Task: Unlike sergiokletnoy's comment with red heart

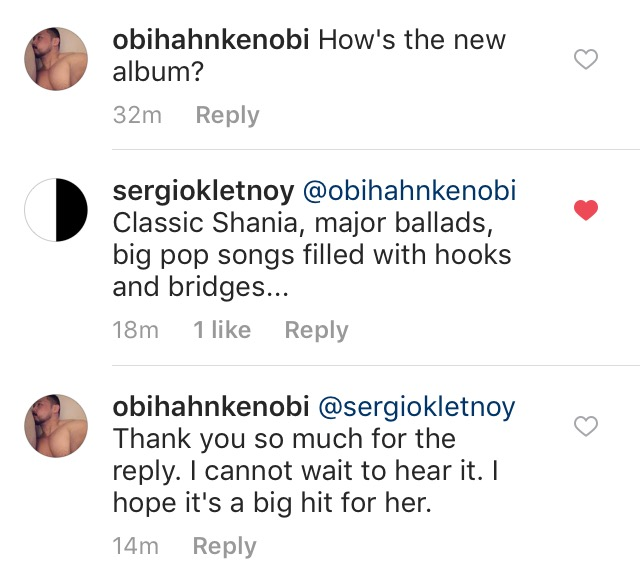Action: (586, 210)
